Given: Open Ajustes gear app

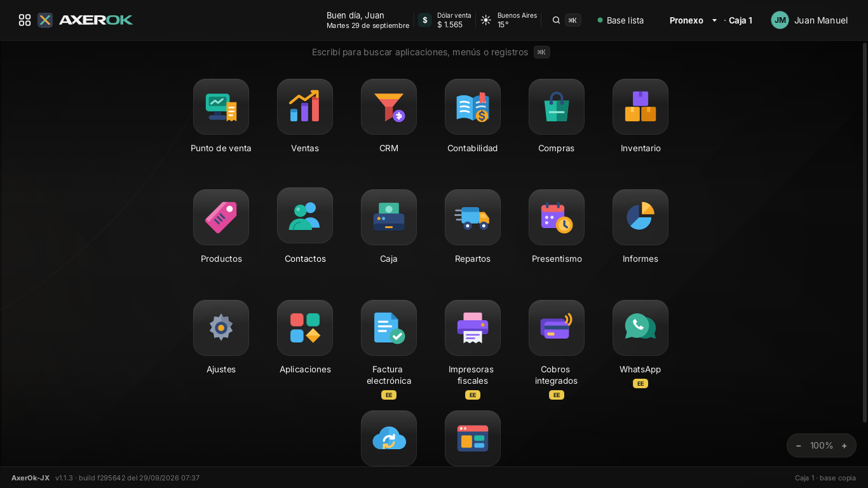Looking at the screenshot, I should click(x=221, y=328).
